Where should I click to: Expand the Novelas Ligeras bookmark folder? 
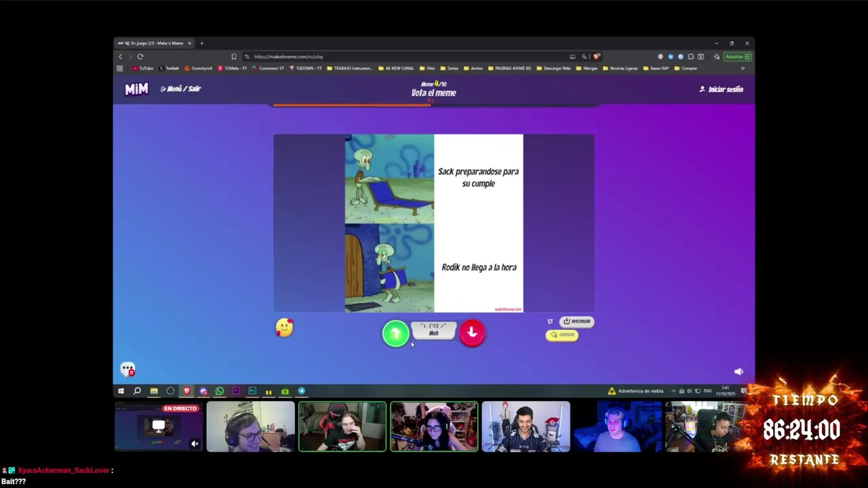pyautogui.click(x=620, y=68)
